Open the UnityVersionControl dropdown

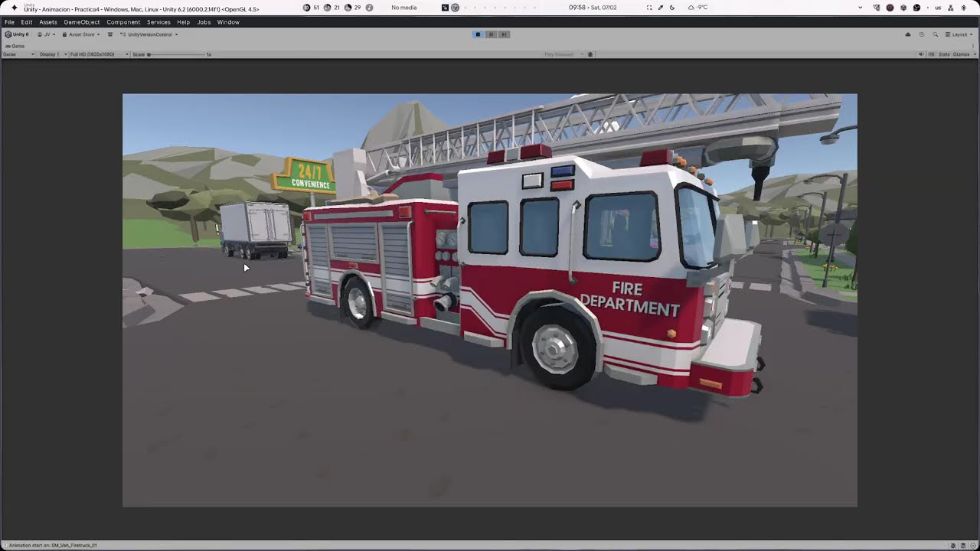(149, 34)
